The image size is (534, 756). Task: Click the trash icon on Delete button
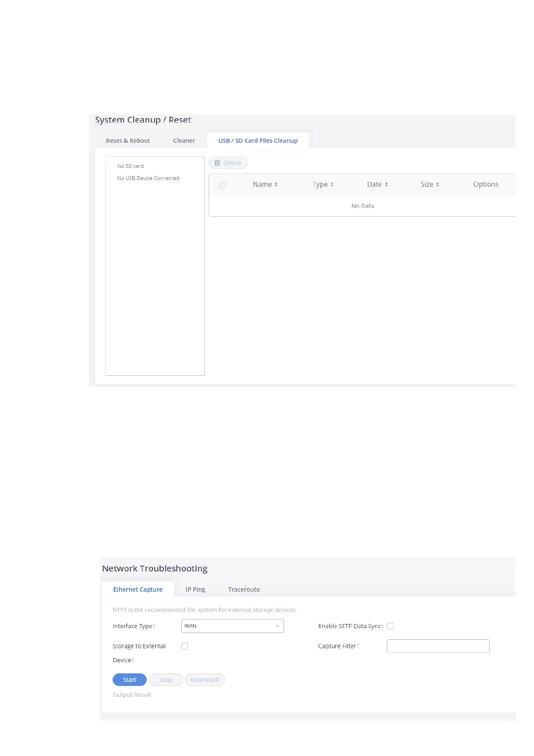point(217,163)
